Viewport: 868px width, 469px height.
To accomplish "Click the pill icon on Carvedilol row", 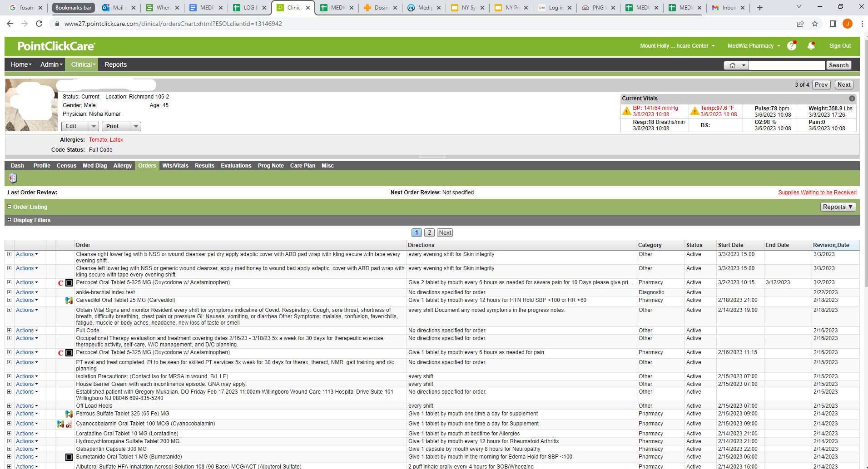I will [69, 301].
